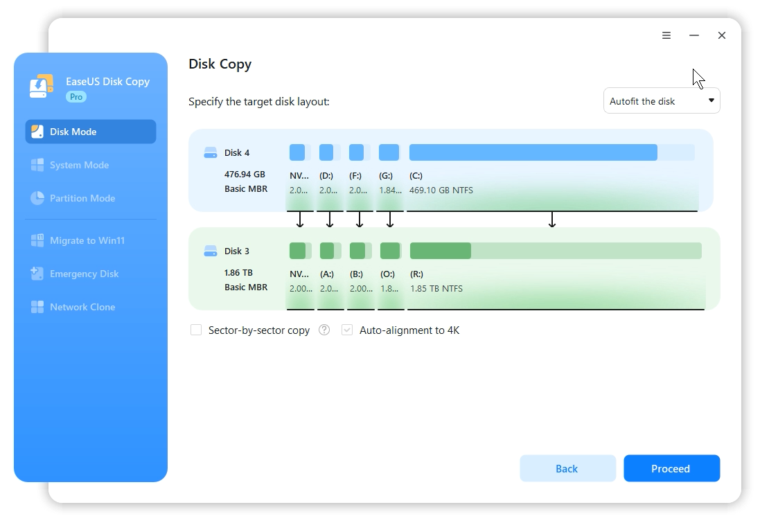The height and width of the screenshot is (532, 769).
Task: Click the Proceed button
Action: pos(672,468)
